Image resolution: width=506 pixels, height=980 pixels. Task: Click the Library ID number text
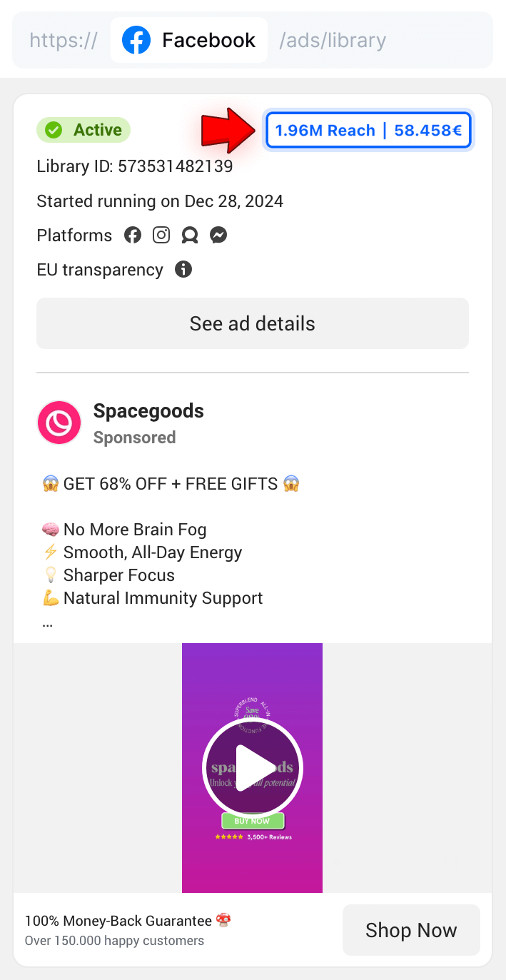point(175,167)
